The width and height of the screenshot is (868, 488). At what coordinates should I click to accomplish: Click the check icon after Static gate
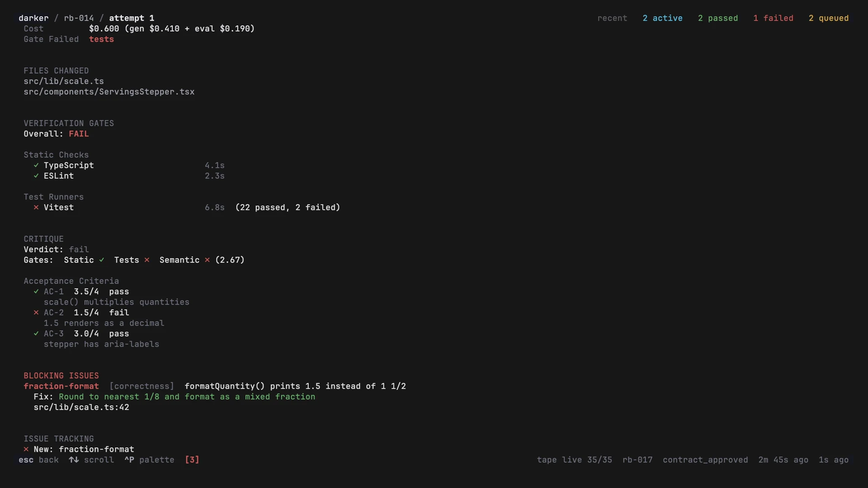[x=102, y=260]
